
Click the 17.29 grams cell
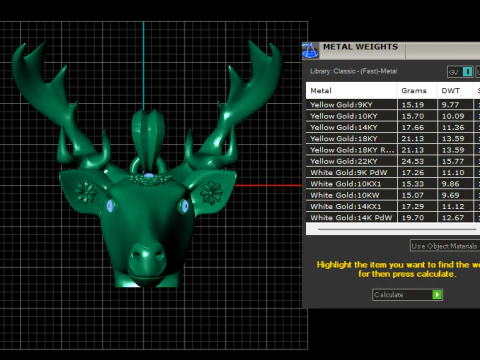(417, 207)
